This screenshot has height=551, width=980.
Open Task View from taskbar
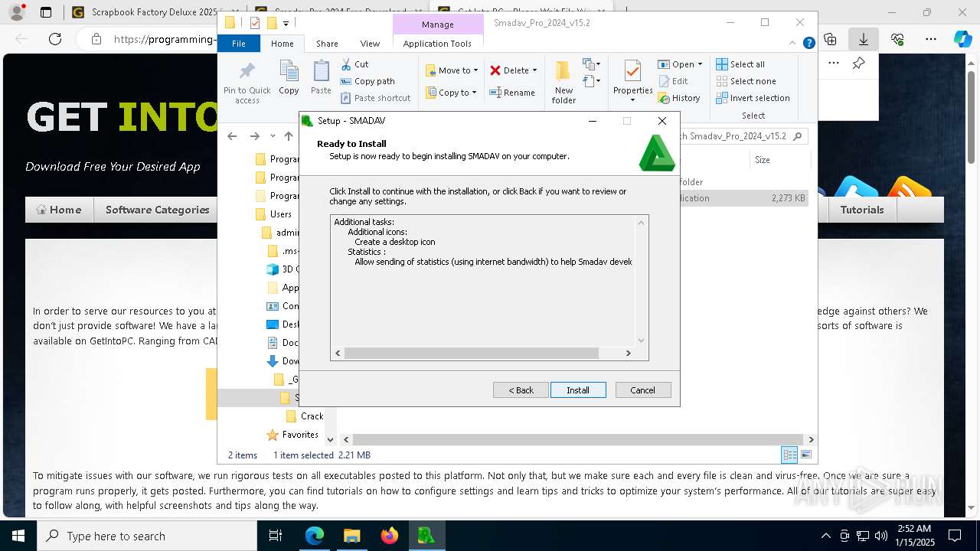coord(276,536)
